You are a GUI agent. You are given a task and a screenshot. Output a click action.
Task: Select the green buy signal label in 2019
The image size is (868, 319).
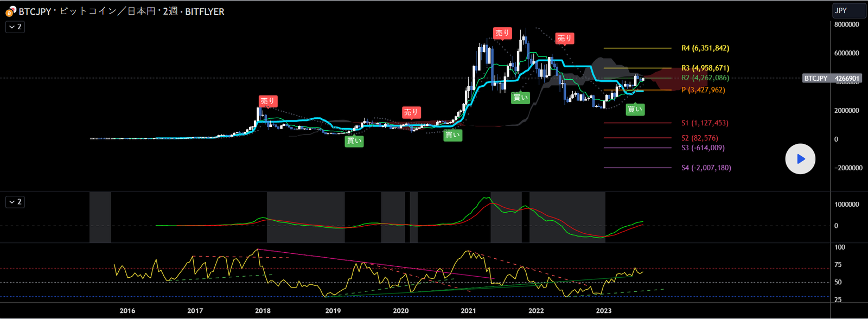tap(354, 141)
